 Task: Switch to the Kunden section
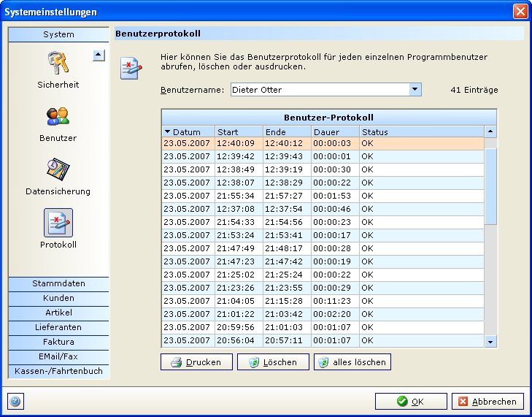(x=58, y=298)
